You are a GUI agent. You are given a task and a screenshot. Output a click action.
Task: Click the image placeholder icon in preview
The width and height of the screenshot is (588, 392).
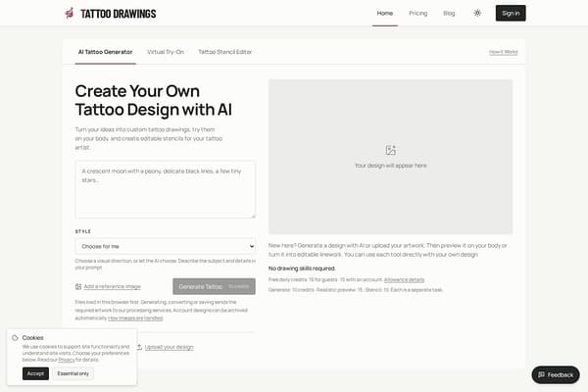391,150
